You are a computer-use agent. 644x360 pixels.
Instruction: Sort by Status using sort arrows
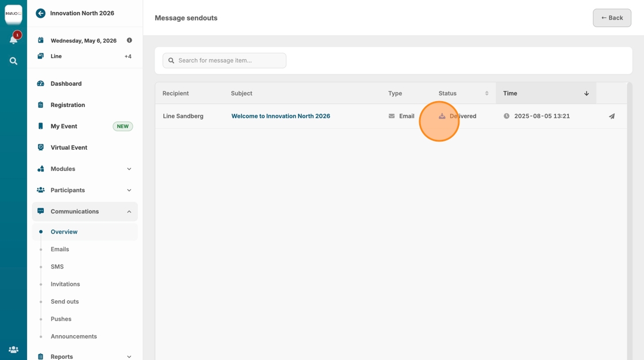[486, 93]
